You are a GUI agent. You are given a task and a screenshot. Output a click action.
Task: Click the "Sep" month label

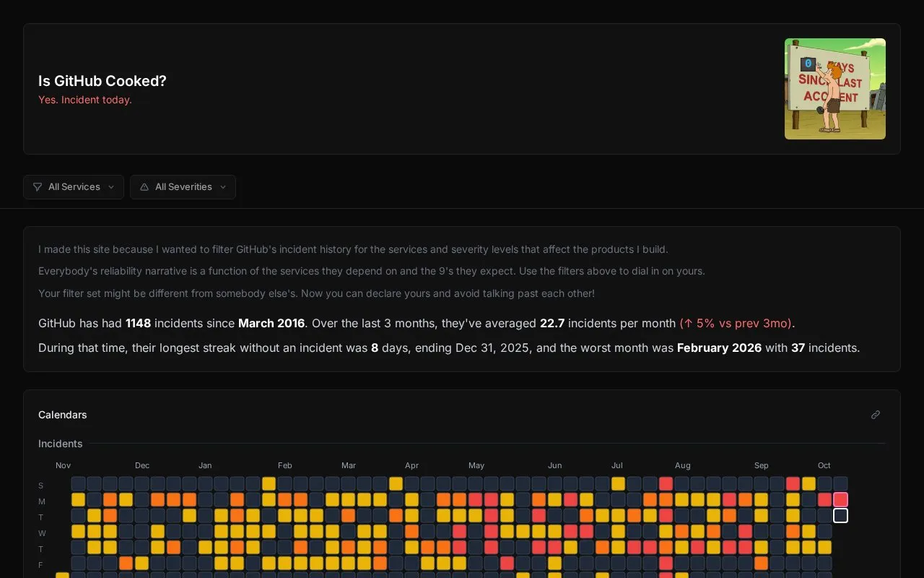pyautogui.click(x=762, y=465)
